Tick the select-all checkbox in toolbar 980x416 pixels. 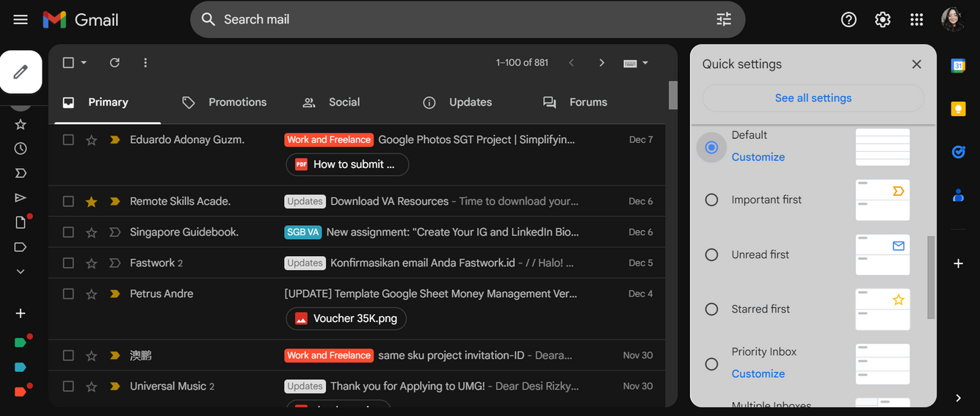[x=68, y=63]
